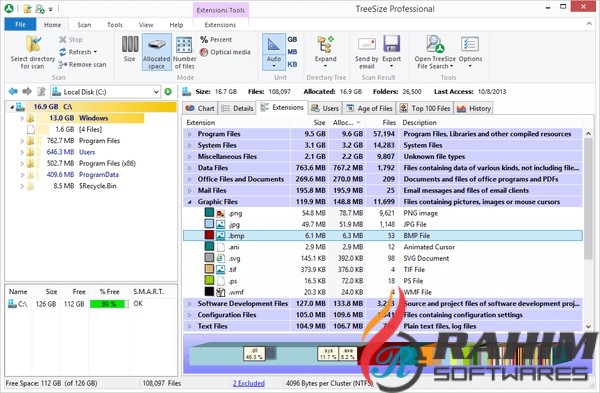Open the Local Disk (C:) path dropdown
The height and width of the screenshot is (393, 600).
(x=156, y=92)
